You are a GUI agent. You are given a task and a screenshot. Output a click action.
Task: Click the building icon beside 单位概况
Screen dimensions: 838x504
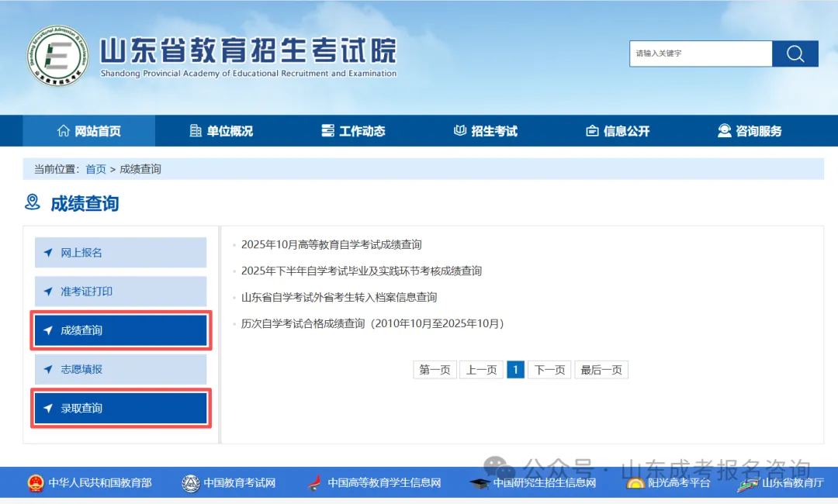click(196, 131)
